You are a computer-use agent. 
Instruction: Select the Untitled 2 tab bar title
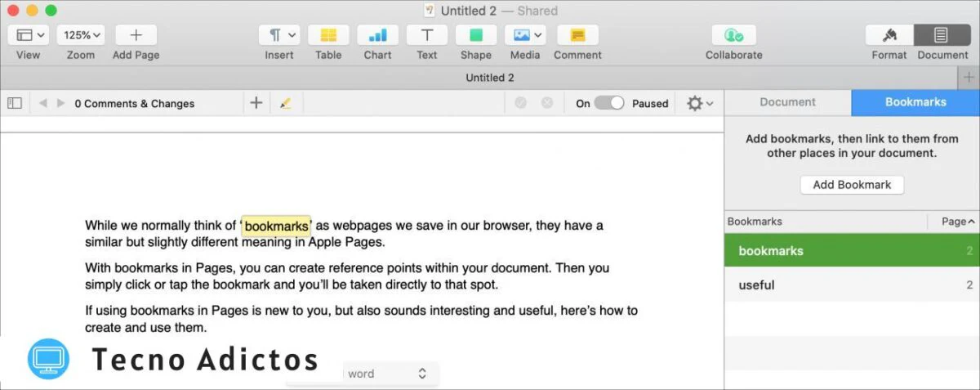(x=490, y=78)
